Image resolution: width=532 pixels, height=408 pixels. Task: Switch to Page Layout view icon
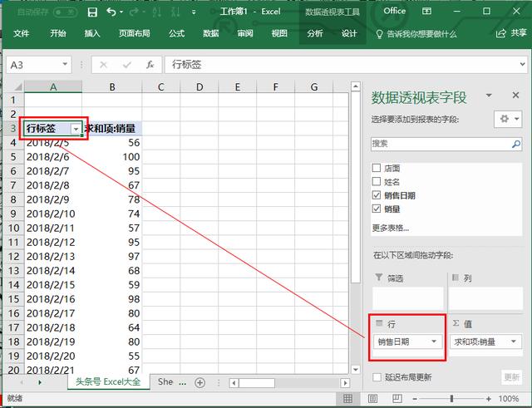pos(372,399)
